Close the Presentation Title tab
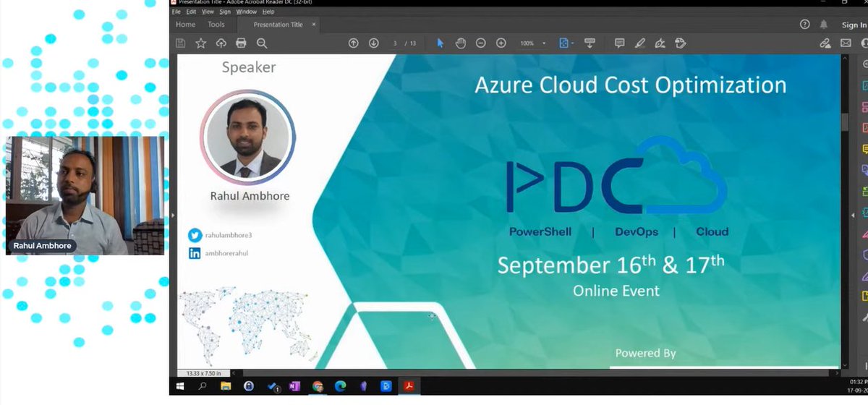The width and height of the screenshot is (868, 405). (x=314, y=25)
